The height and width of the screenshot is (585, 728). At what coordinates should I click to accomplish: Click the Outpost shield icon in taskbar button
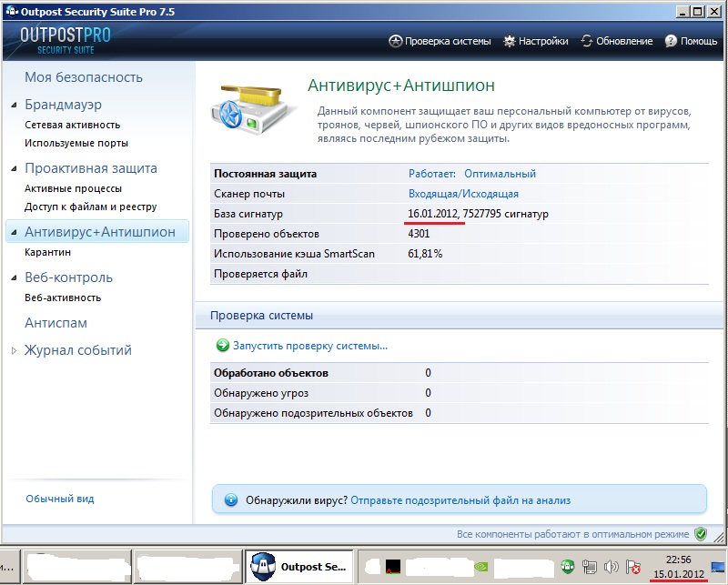(263, 567)
